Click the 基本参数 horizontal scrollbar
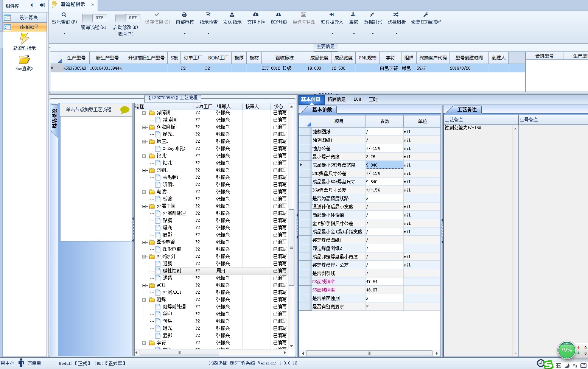The image size is (588, 369). (x=369, y=353)
